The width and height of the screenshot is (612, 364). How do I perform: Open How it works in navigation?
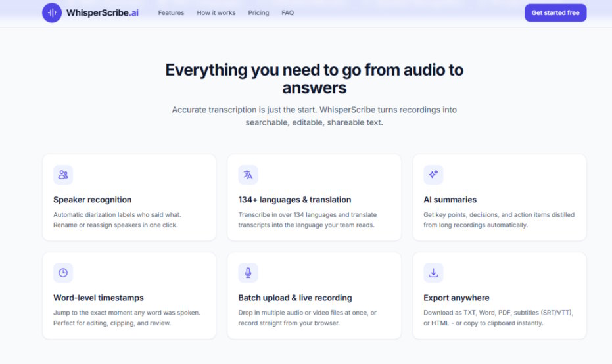216,13
